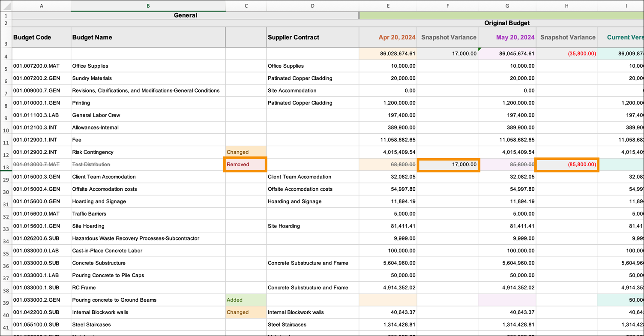Select the Changed cell for Internal Blockwork walls

(246, 312)
